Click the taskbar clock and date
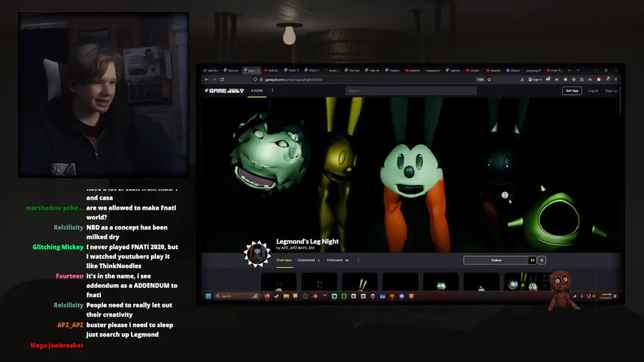 tap(606, 296)
